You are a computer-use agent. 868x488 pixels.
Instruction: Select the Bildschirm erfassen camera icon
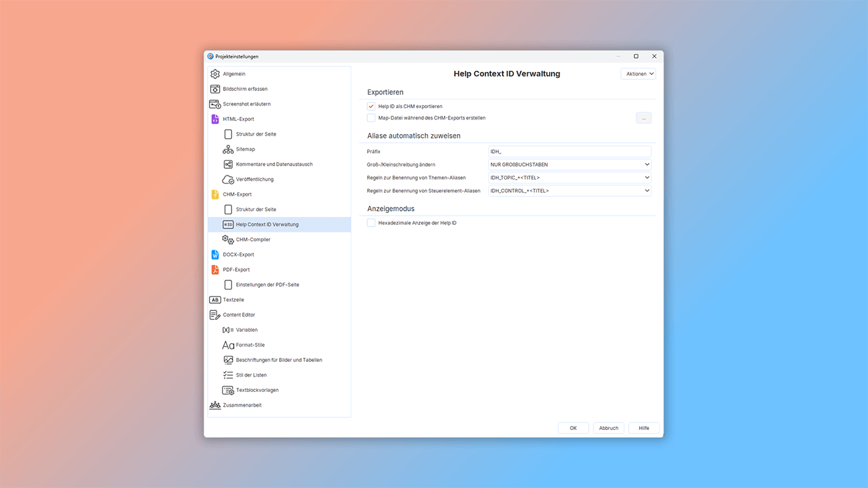[x=215, y=89]
